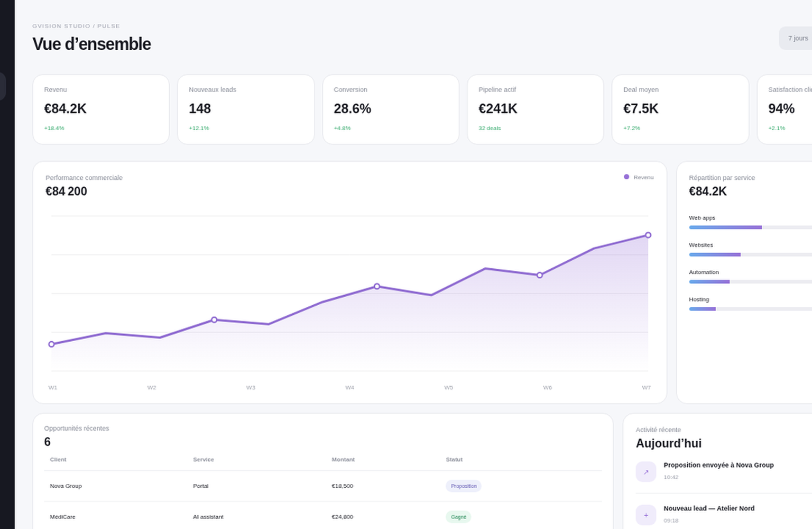The width and height of the screenshot is (812, 529).
Task: Select the 7 jours period button
Action: point(797,38)
